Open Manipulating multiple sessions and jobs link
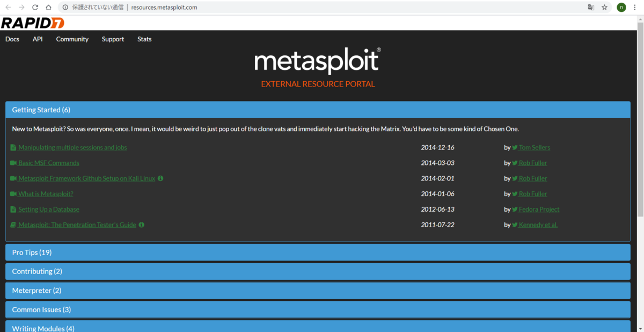Image resolution: width=644 pixels, height=332 pixels. point(72,147)
